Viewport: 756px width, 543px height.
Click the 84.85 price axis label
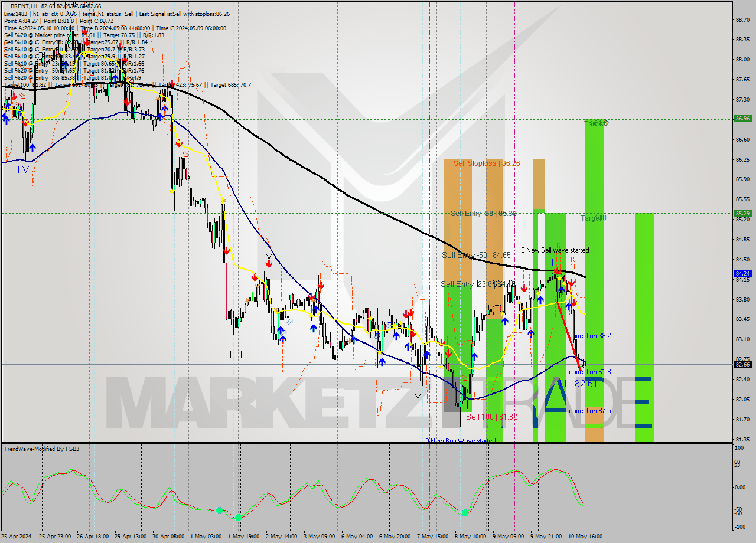tap(742, 239)
